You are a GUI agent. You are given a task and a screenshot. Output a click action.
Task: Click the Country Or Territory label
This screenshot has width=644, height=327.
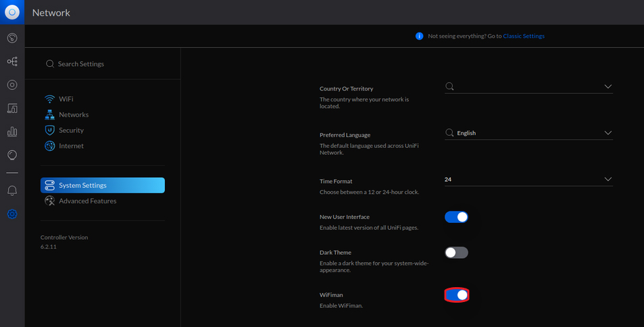point(346,89)
